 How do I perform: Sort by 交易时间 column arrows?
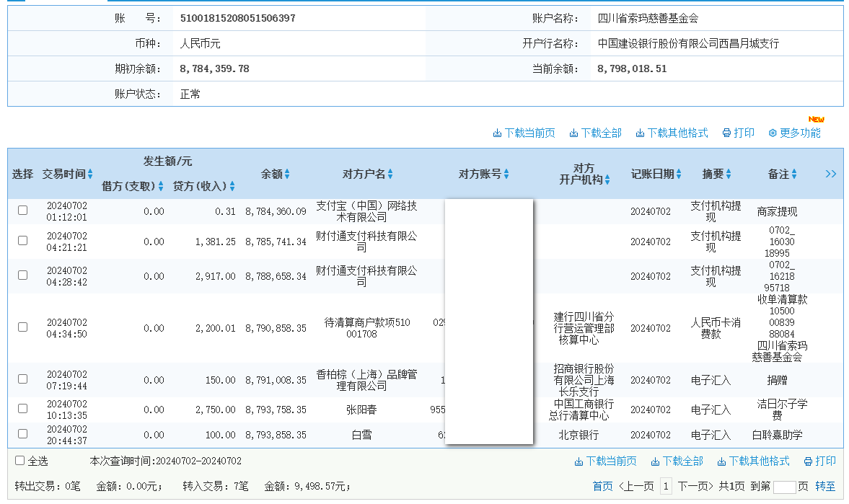pyautogui.click(x=90, y=174)
